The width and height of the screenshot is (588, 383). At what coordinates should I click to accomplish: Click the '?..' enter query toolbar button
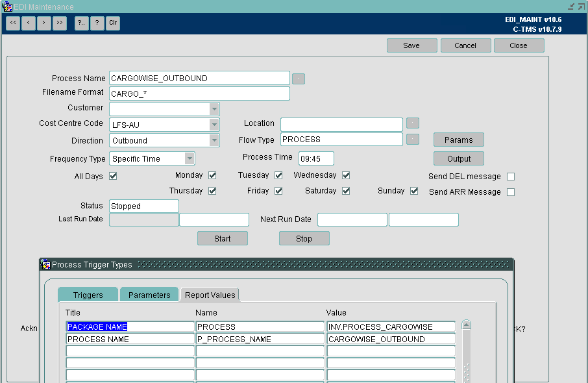[x=81, y=23]
